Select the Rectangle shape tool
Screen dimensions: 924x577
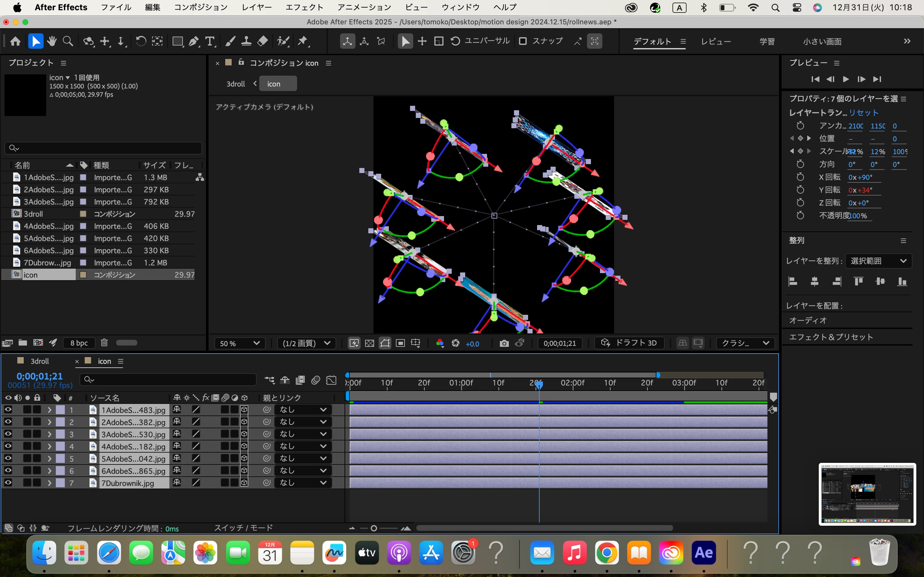pyautogui.click(x=177, y=41)
